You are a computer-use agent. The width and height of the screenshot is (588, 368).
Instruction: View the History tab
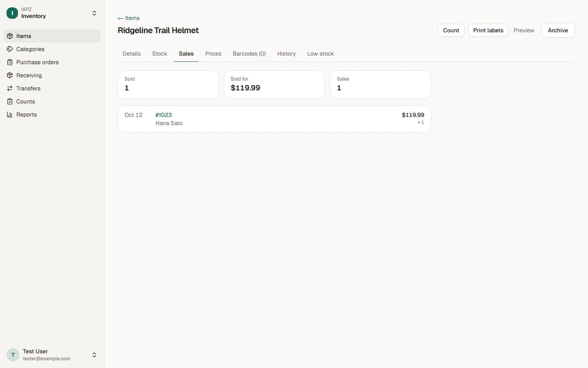tap(286, 54)
